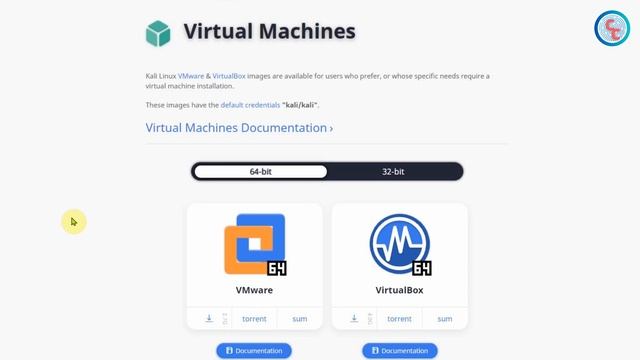Viewport: 640px width, 360px height.
Task: Follow the VMware link in the paragraph
Action: coord(191,76)
